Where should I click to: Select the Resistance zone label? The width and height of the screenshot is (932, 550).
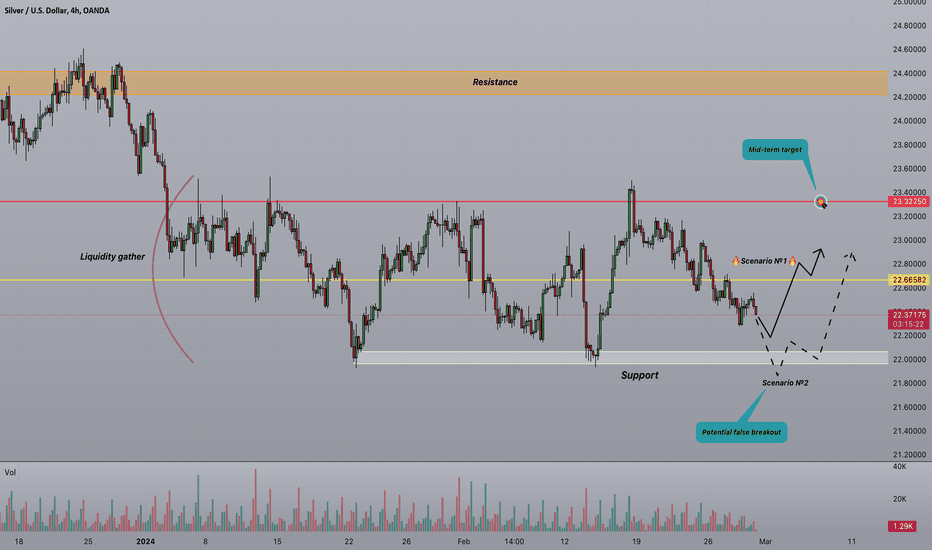click(x=495, y=82)
